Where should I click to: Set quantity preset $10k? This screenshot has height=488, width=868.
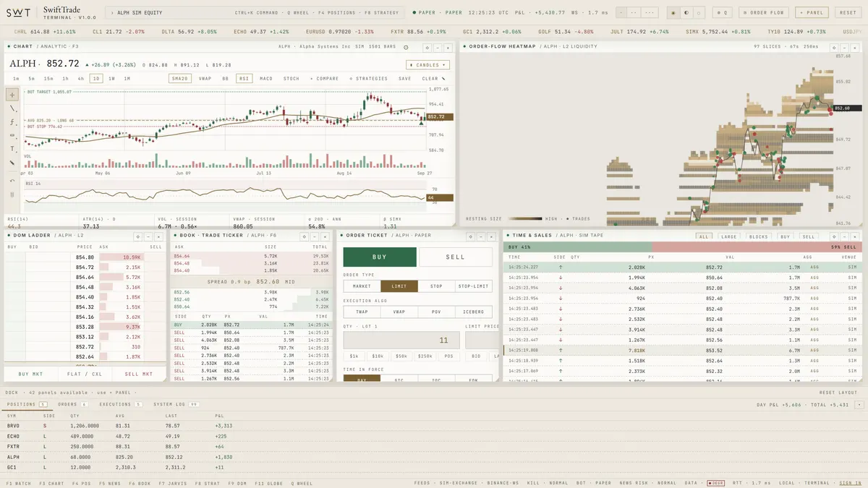click(x=378, y=356)
